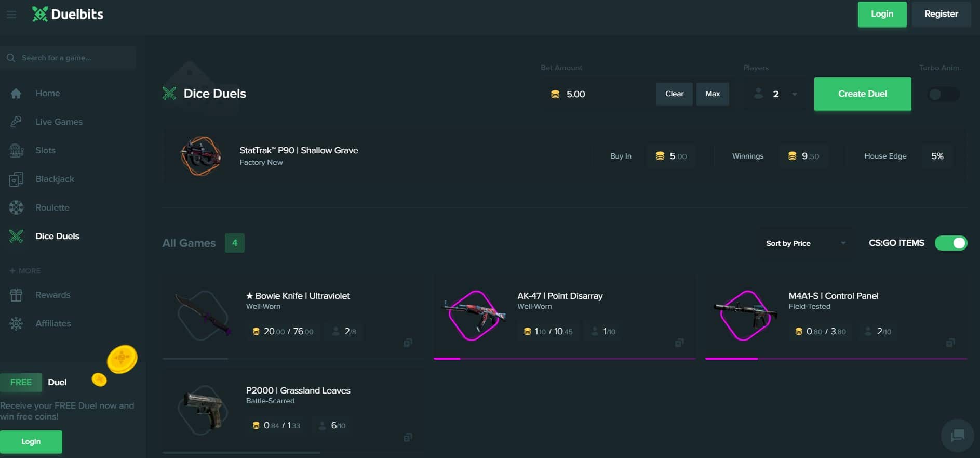Click Buy In 5.00 value
This screenshot has height=458, width=980.
(672, 156)
